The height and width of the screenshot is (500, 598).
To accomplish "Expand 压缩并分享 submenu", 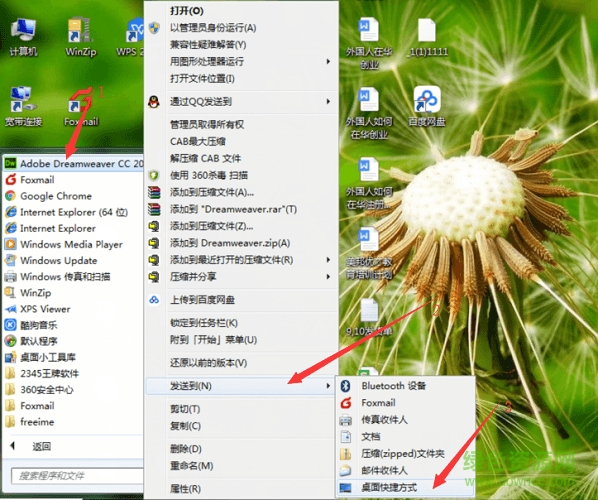I will [241, 277].
